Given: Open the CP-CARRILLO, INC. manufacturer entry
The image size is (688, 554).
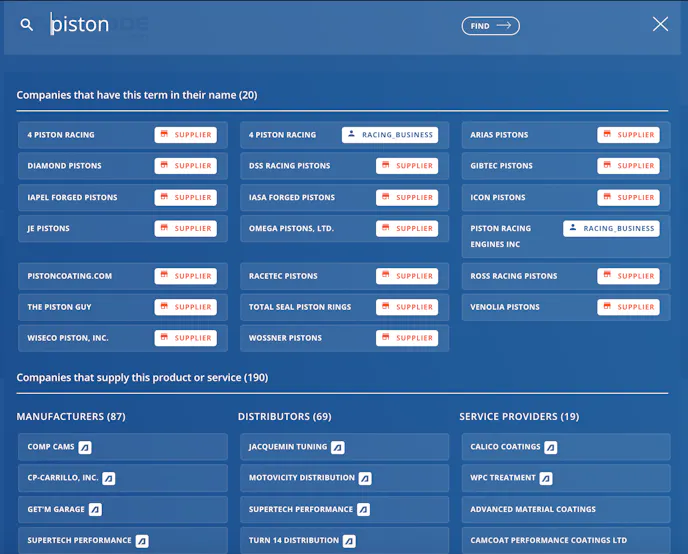Looking at the screenshot, I should tap(63, 478).
